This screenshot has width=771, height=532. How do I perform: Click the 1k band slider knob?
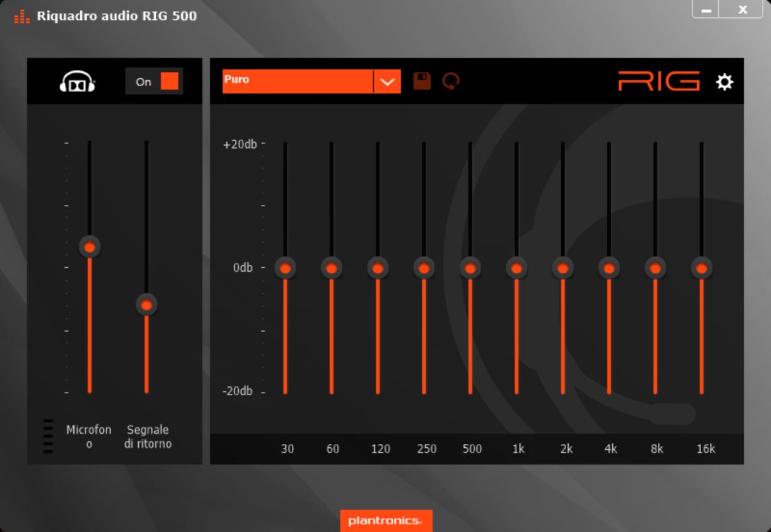pos(517,268)
